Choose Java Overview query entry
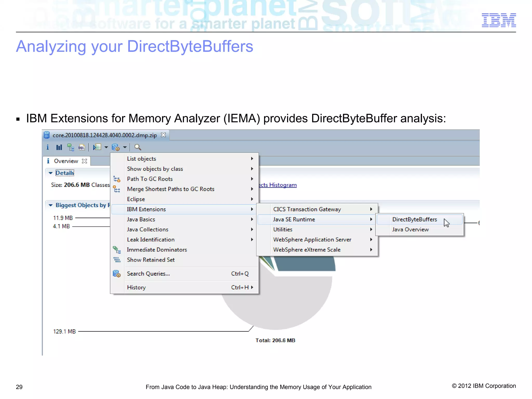Image resolution: width=532 pixels, height=399 pixels. coord(420,229)
